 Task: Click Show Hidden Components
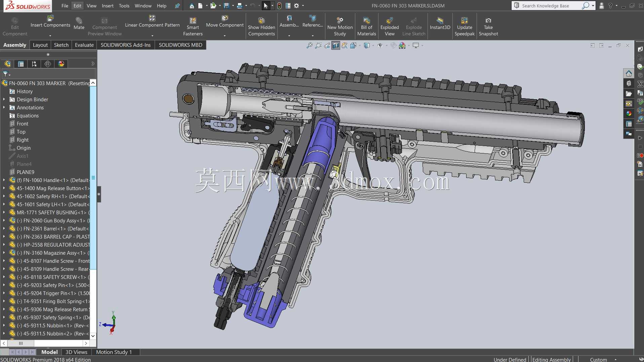pyautogui.click(x=261, y=27)
